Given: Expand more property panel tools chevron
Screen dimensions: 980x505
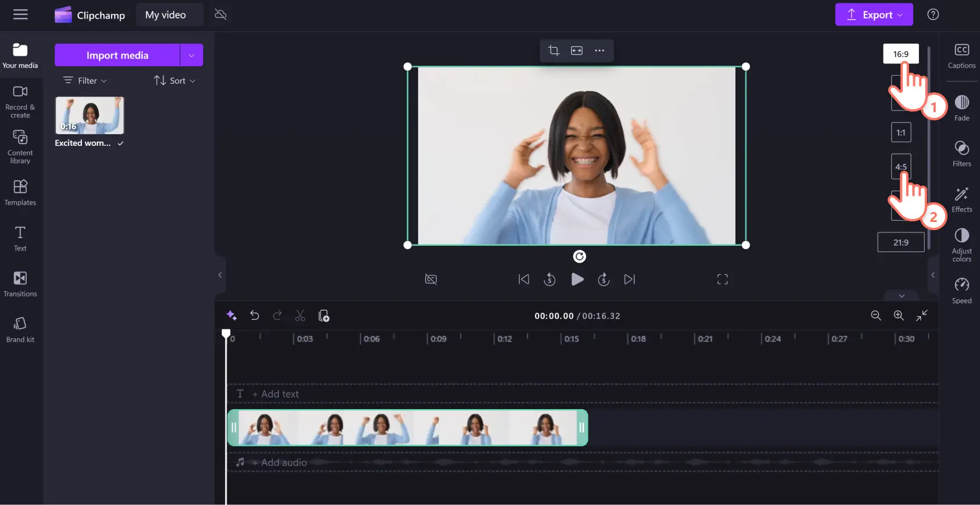Looking at the screenshot, I should click(x=902, y=296).
